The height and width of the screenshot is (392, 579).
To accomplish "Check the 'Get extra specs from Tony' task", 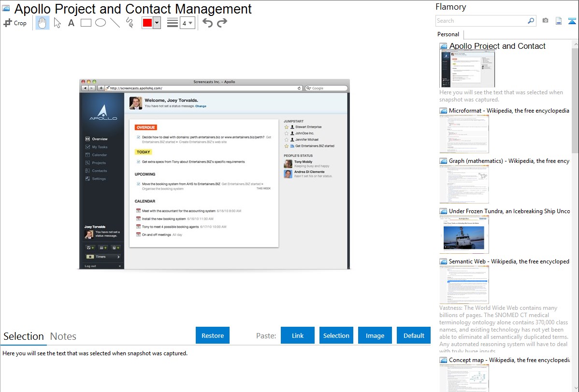I will [139, 161].
